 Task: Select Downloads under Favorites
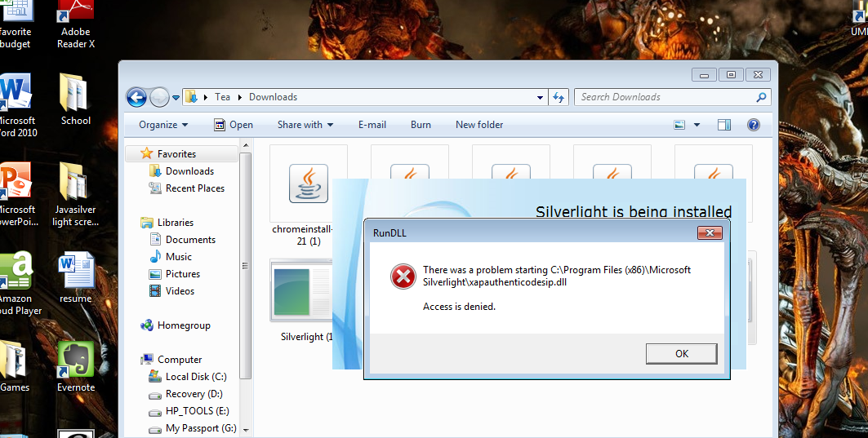189,171
